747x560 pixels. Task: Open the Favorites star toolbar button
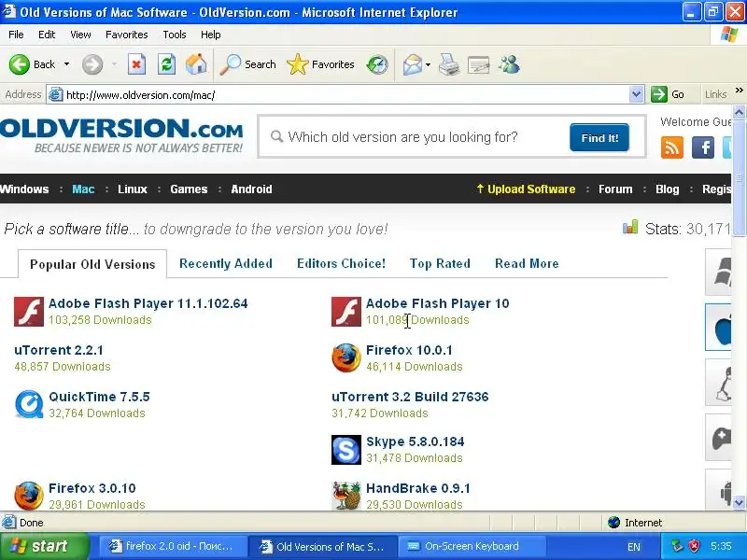pyautogui.click(x=320, y=64)
